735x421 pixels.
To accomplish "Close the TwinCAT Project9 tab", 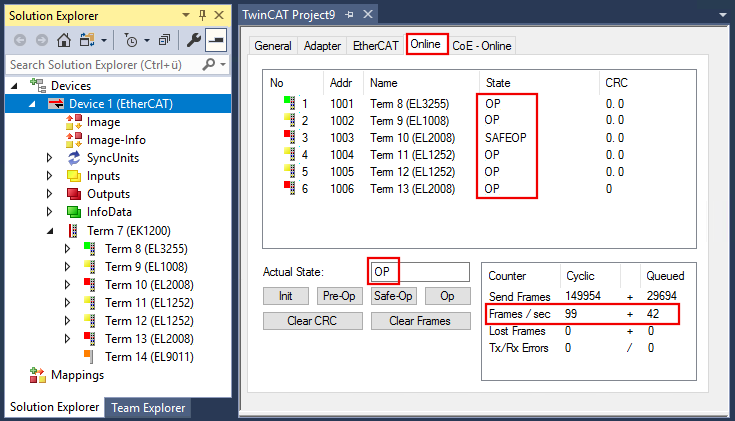I will [x=368, y=15].
